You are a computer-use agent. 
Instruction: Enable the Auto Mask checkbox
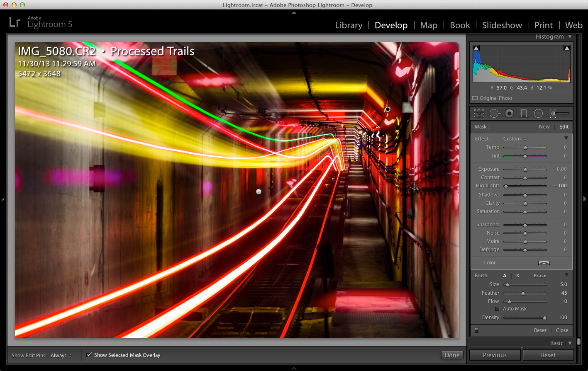pyautogui.click(x=497, y=309)
